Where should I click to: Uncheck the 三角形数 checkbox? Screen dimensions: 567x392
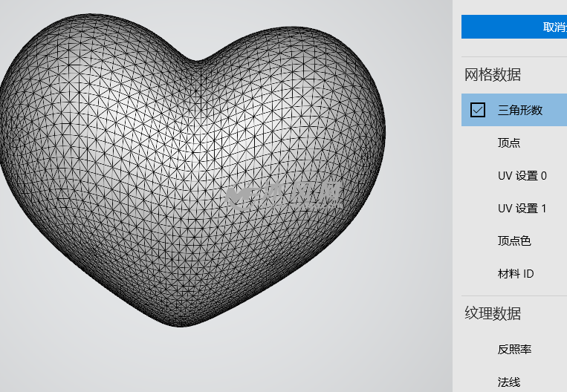(x=478, y=110)
